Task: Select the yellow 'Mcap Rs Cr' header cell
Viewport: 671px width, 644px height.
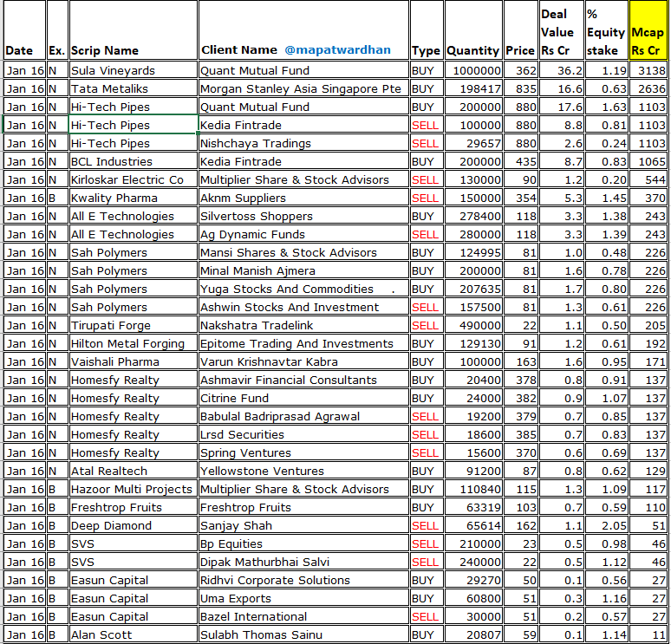Action: [648, 30]
